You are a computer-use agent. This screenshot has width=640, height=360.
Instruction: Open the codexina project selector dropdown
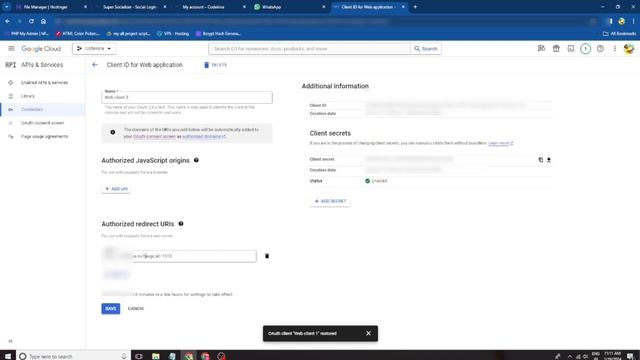tap(94, 49)
